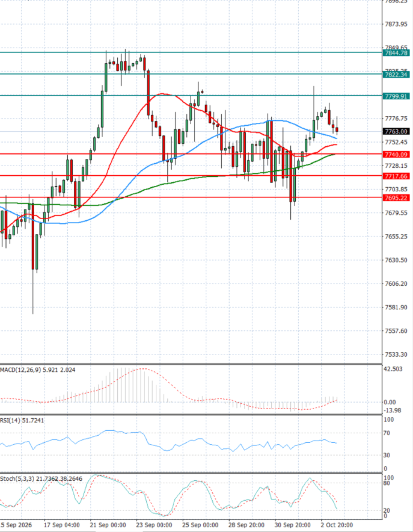413x532 pixels.
Task: Click the 7606.20 price axis value
Action: [x=396, y=284]
